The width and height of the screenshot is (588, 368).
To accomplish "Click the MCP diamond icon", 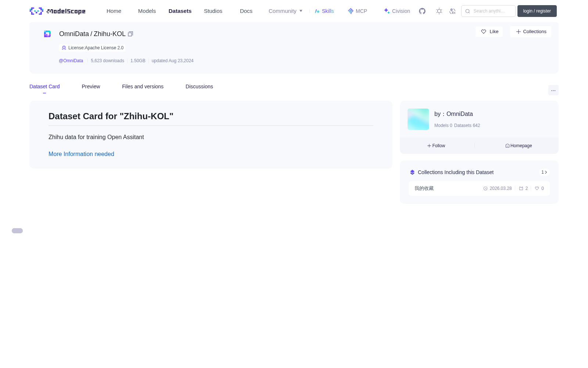I will point(351,11).
